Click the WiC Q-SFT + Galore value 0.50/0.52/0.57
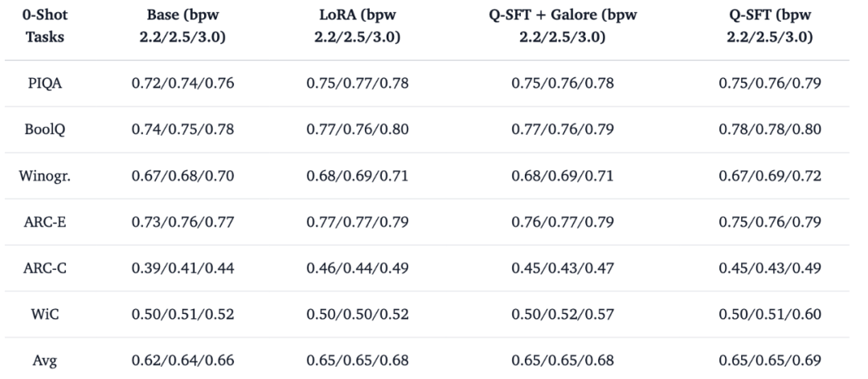The width and height of the screenshot is (868, 379). pos(567,314)
